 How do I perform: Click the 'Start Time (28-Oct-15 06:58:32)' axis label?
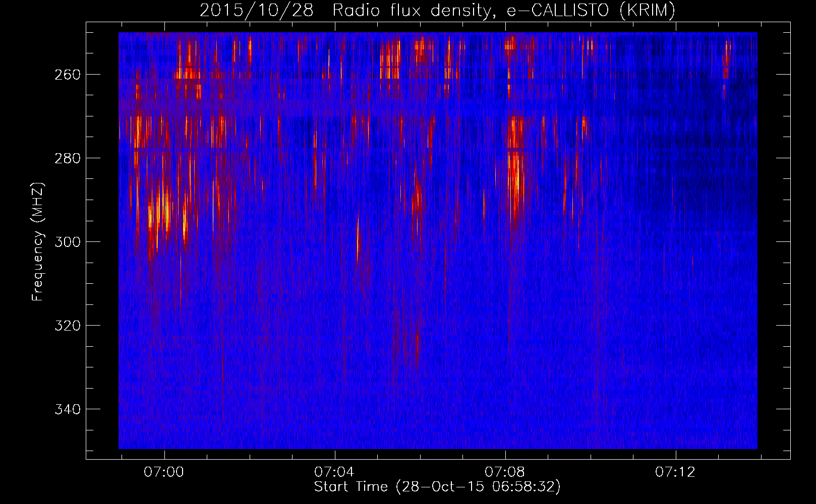coord(437,487)
